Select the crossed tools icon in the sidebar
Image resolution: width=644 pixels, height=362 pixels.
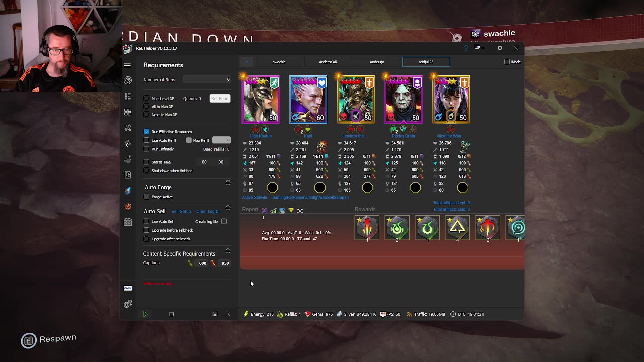point(128,128)
